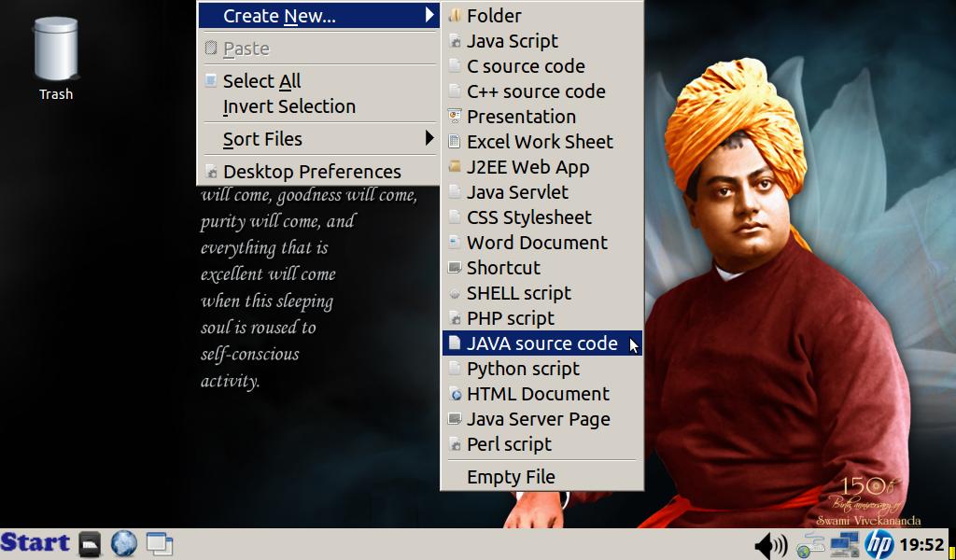Open the Start menu
Viewport: 956px width, 560px height.
35,543
